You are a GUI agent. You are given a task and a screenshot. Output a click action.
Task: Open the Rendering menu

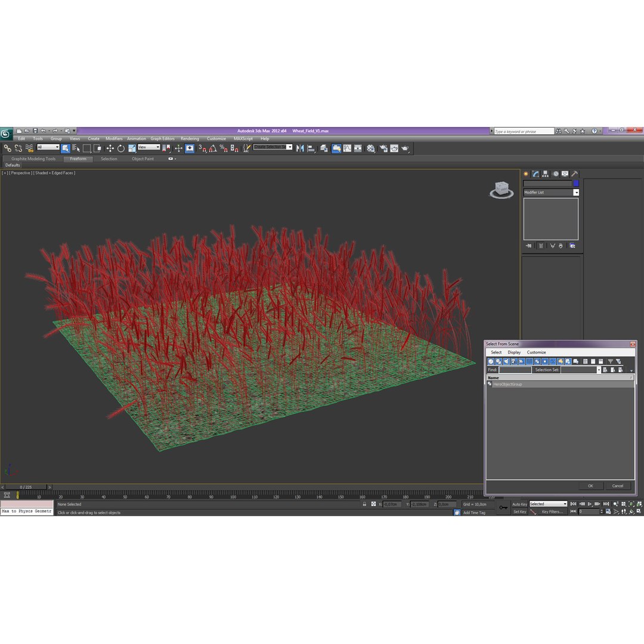point(190,138)
